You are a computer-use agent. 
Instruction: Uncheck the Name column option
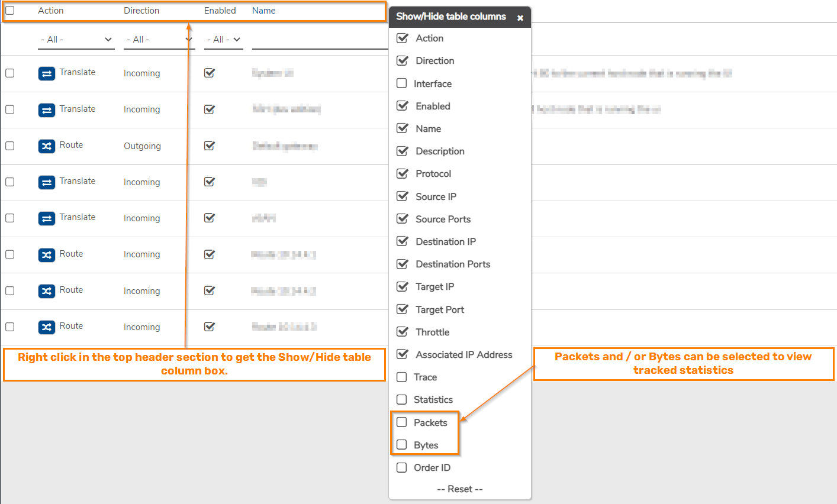403,128
